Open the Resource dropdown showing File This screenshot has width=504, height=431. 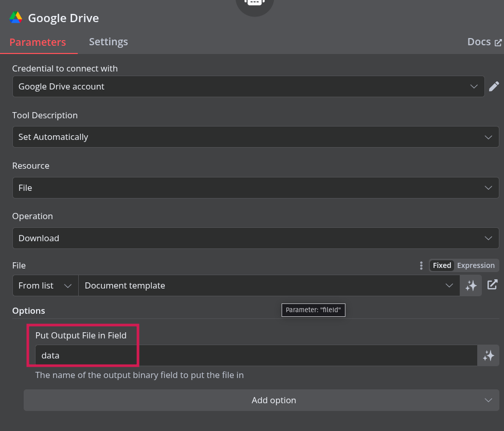coord(255,188)
